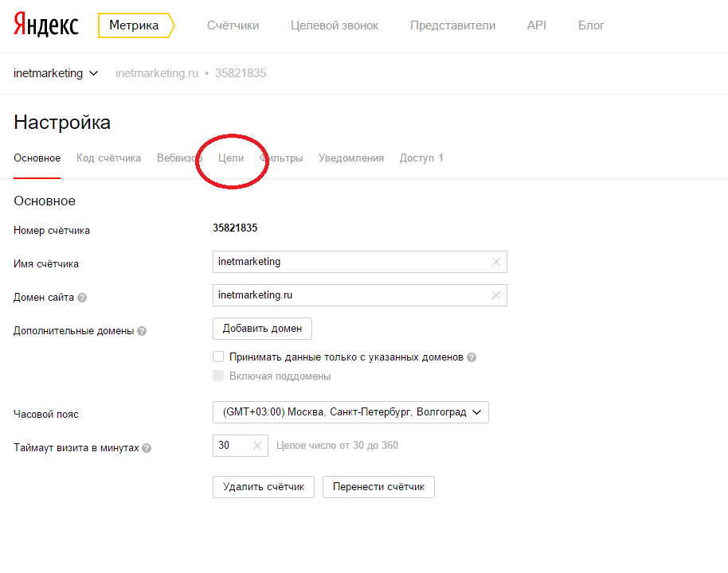Click the bold counter number 35821835
Viewport: 728px width, 573px height.
coord(235,228)
